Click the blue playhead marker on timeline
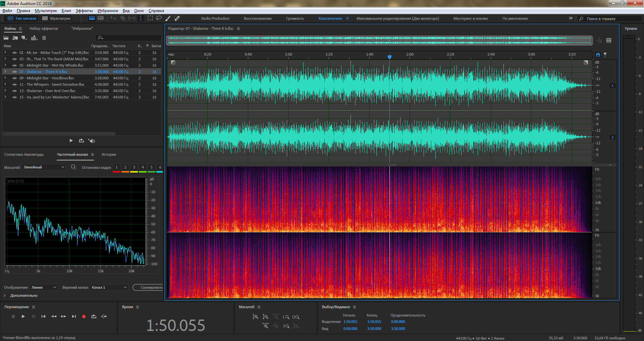The image size is (644, 341). (389, 57)
